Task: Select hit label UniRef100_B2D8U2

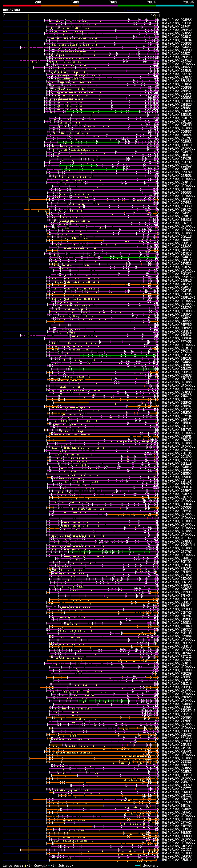Action: pyautogui.click(x=176, y=115)
